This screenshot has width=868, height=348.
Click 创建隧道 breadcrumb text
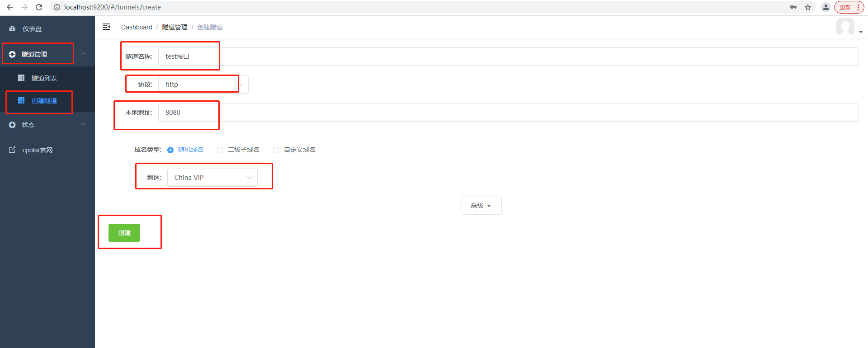(x=210, y=27)
